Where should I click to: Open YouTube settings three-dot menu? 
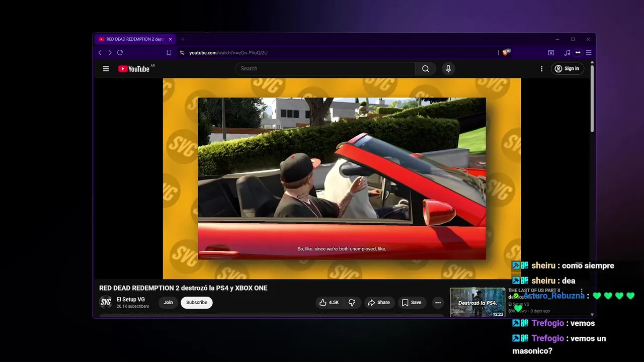(541, 69)
